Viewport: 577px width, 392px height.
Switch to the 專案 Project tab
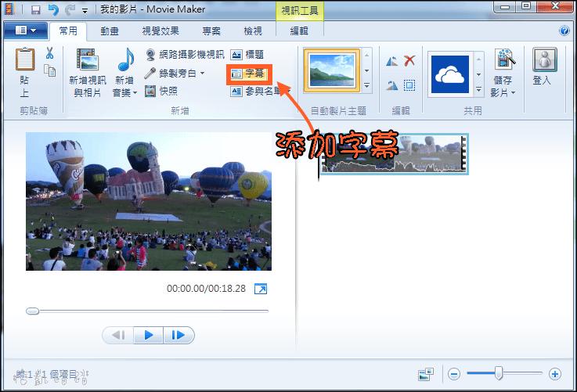[x=211, y=31]
